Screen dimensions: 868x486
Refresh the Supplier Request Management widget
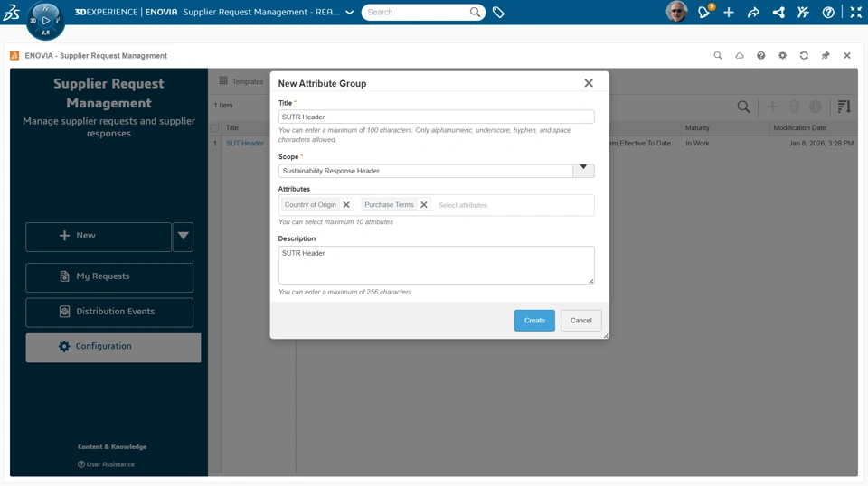click(804, 55)
